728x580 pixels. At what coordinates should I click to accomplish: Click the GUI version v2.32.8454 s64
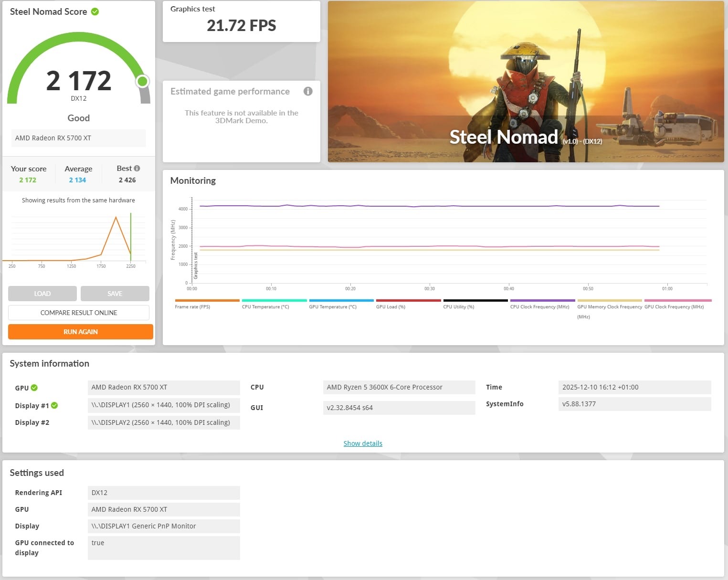point(399,408)
